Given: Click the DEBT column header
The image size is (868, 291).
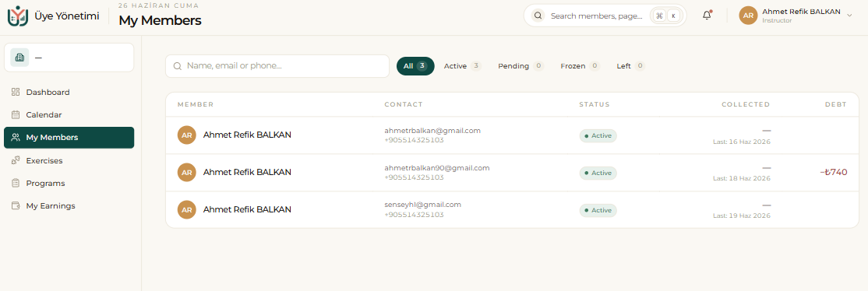Looking at the screenshot, I should coord(835,104).
